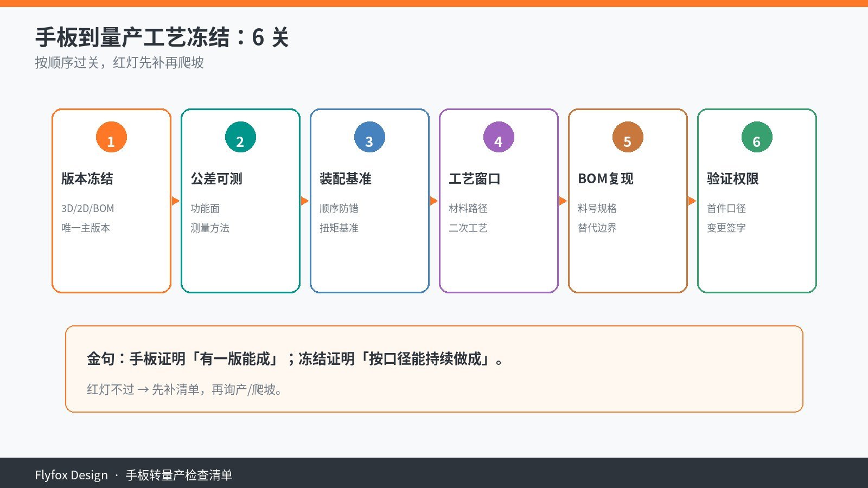Click the text 顺序防错
868x488 pixels.
(x=339, y=208)
